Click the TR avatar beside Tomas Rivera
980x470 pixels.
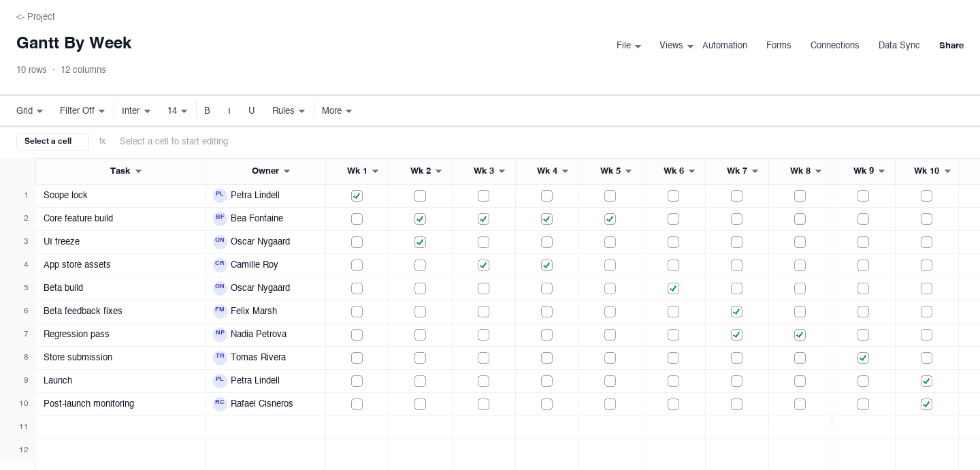point(220,358)
